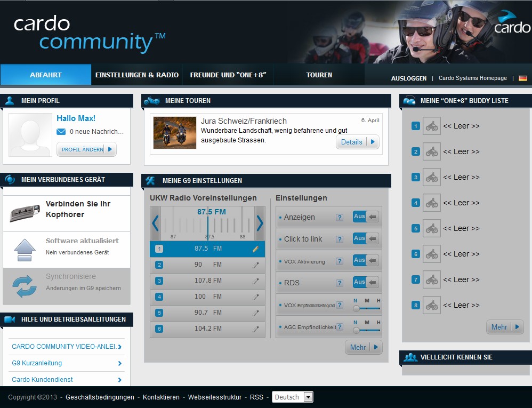Edit the 107.8 FM preset pencil icon
Viewport: 532px width, 408px height.
[x=255, y=281]
